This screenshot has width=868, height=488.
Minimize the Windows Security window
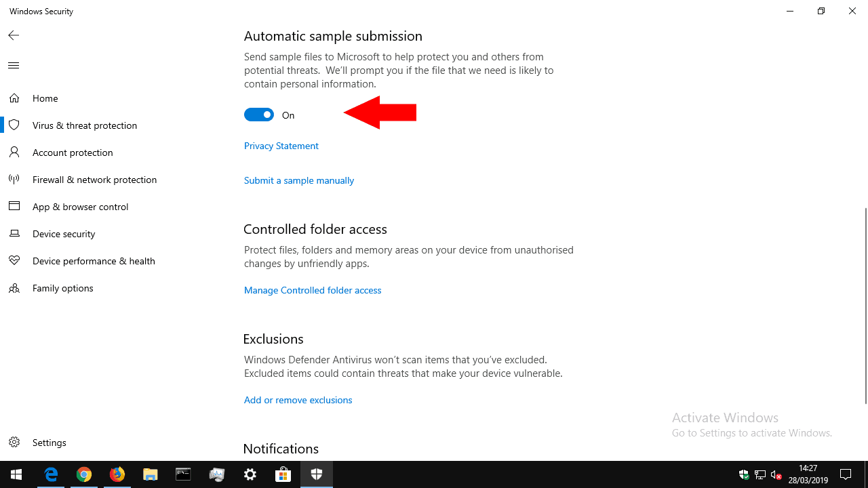pos(790,12)
